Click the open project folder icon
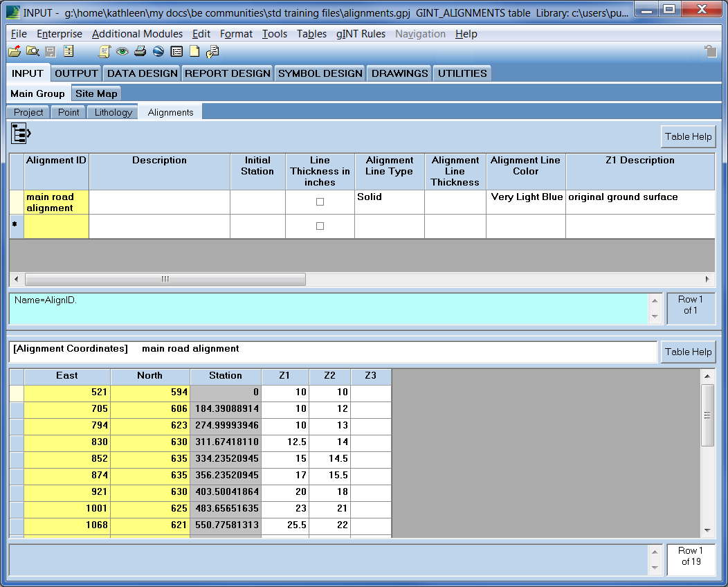728x587 pixels. click(x=15, y=51)
